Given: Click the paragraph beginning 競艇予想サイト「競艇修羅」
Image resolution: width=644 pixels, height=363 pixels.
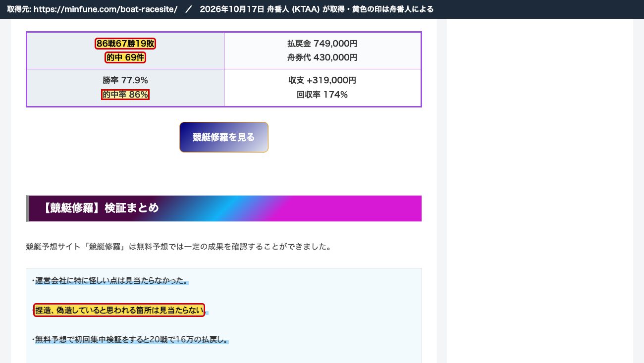Looking at the screenshot, I should click(178, 247).
